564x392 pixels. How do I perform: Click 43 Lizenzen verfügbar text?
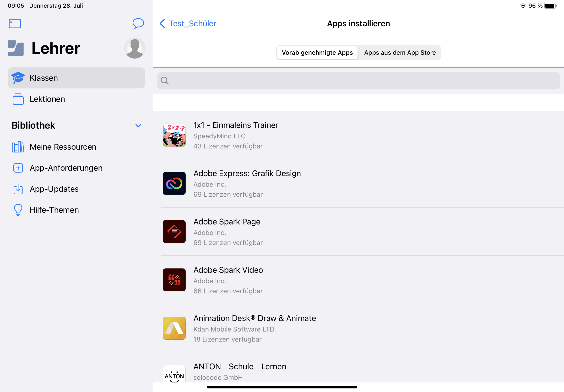tap(228, 146)
